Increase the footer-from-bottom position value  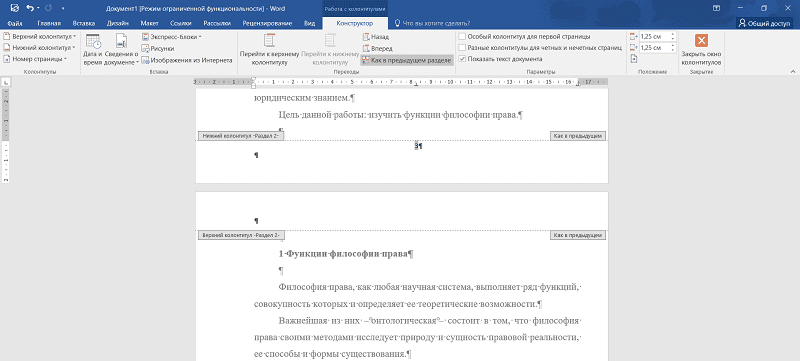click(x=673, y=45)
